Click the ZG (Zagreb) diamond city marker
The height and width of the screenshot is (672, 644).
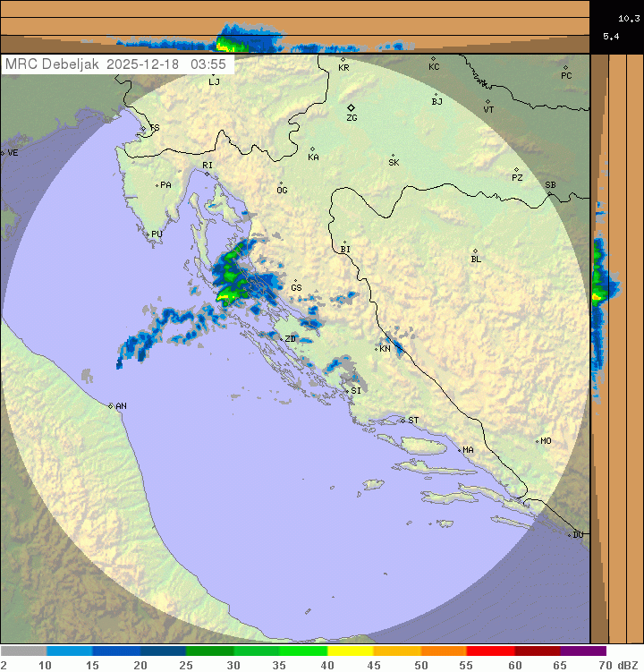[x=351, y=107]
